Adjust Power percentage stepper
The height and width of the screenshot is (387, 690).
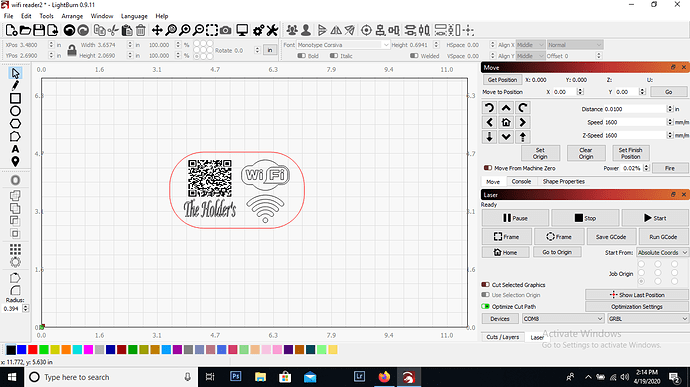point(646,168)
